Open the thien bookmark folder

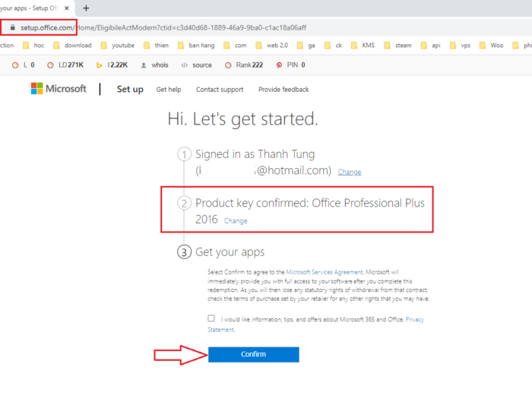pos(156,46)
